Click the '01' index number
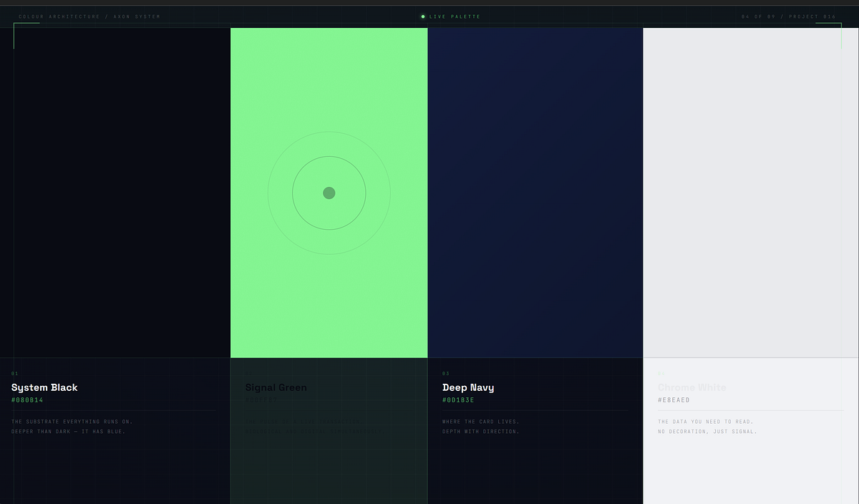This screenshot has height=504, width=859. (14, 374)
